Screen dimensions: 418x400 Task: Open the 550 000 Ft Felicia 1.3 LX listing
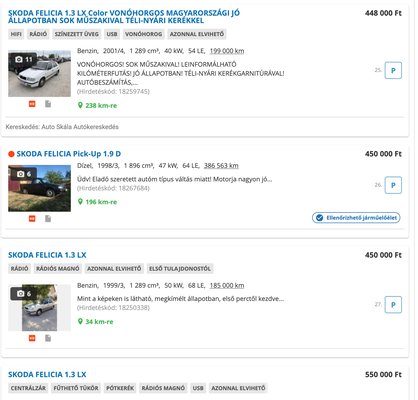click(47, 374)
